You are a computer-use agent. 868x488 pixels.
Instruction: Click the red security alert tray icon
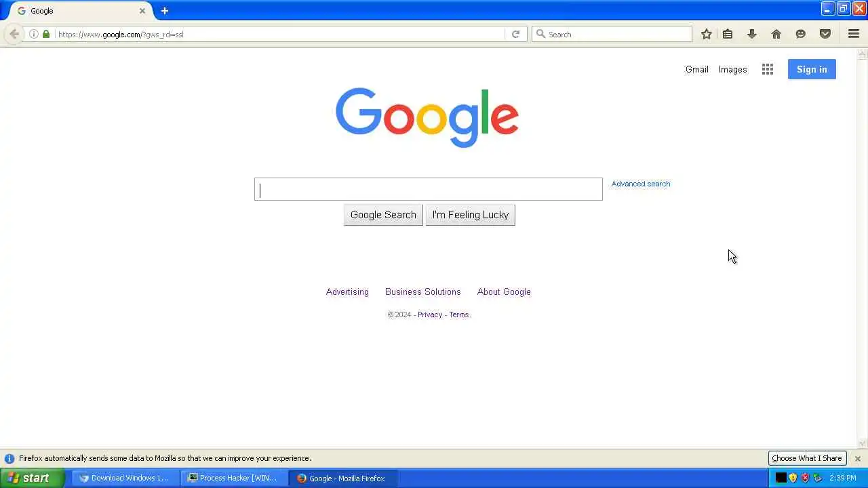coord(805,478)
